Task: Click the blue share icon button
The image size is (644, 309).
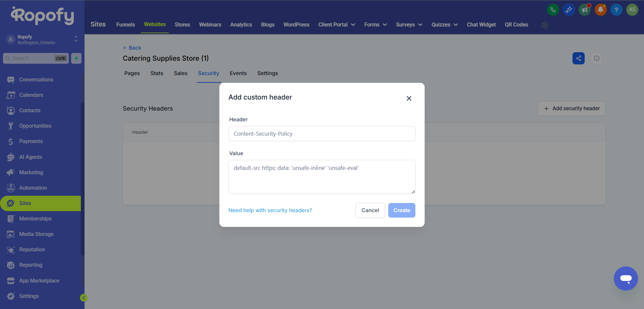Action: click(x=578, y=58)
